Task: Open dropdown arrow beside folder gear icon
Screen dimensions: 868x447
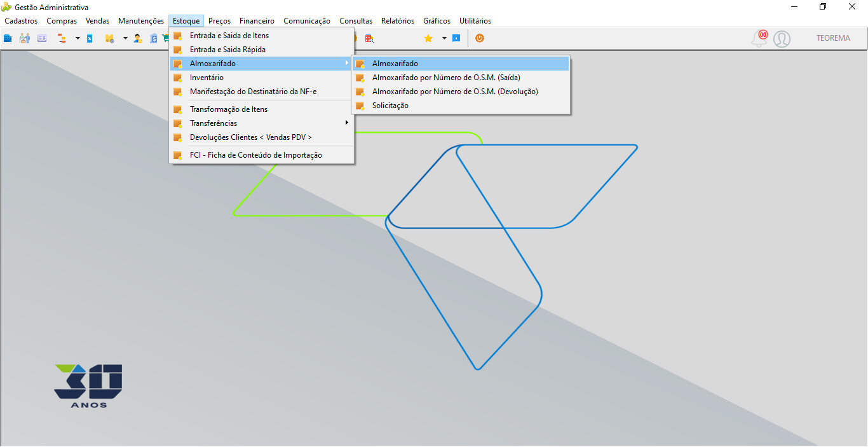Action: coord(125,38)
